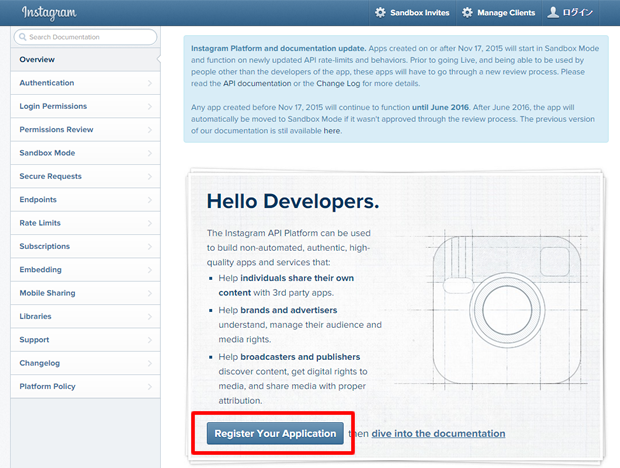Open Support sidebar item

85,340
